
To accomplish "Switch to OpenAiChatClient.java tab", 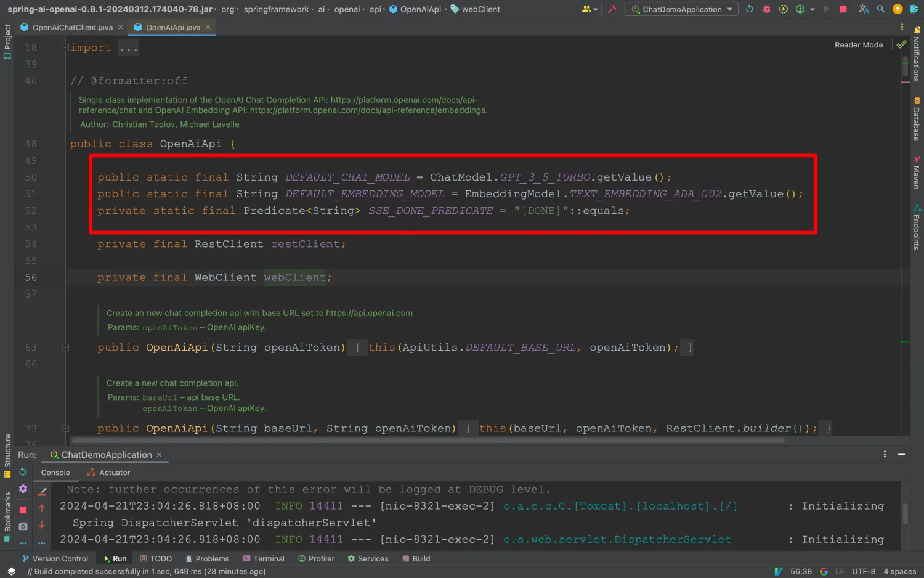I will point(72,27).
